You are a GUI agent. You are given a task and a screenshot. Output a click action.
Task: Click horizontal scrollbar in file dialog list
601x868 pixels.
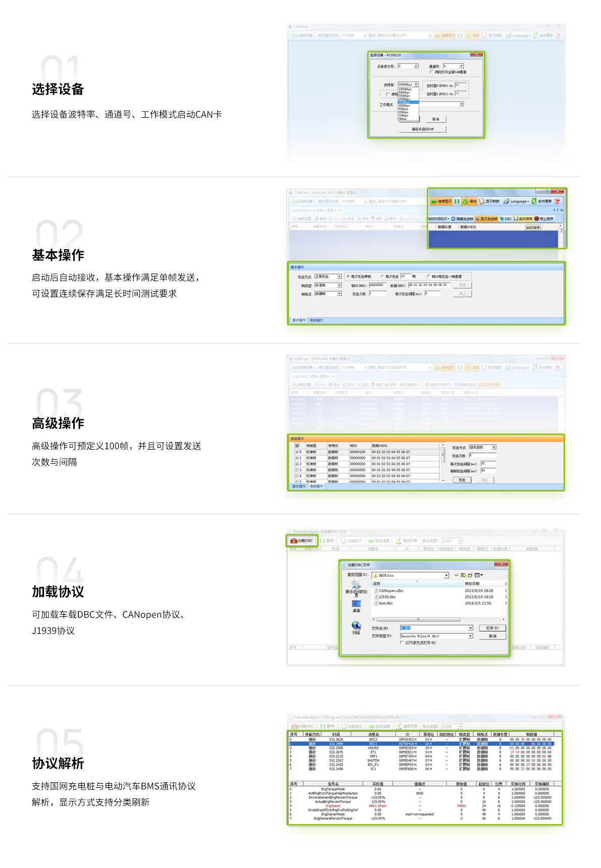coord(418,619)
